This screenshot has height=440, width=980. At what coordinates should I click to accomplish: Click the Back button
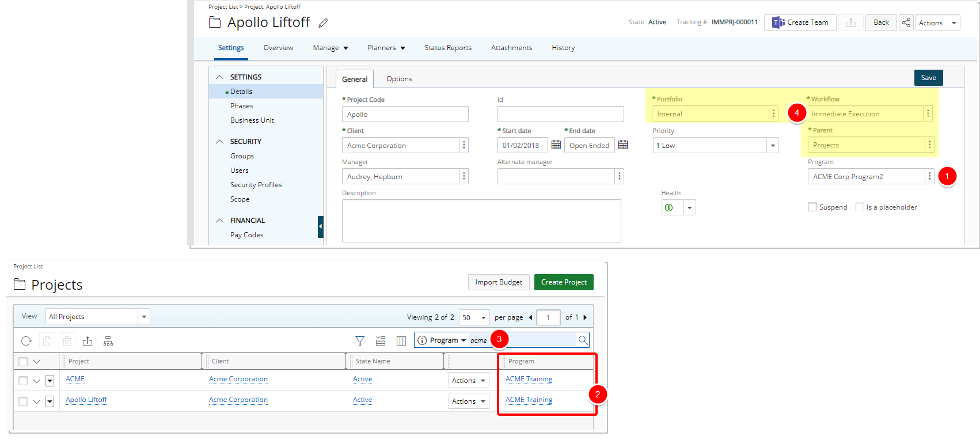(881, 22)
